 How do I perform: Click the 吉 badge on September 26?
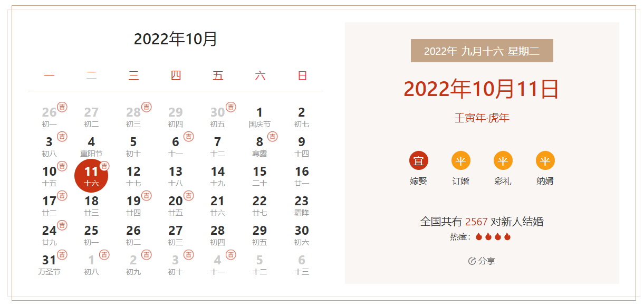tap(62, 107)
